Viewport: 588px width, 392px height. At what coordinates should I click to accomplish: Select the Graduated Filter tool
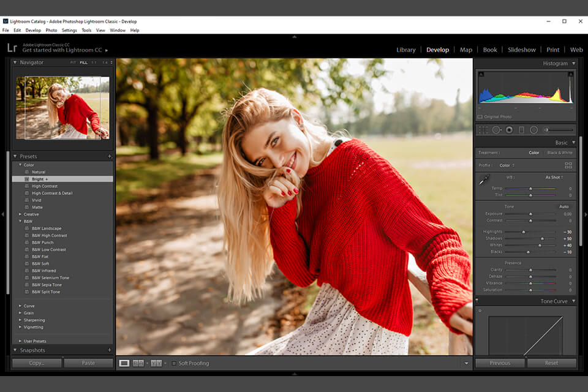[522, 129]
